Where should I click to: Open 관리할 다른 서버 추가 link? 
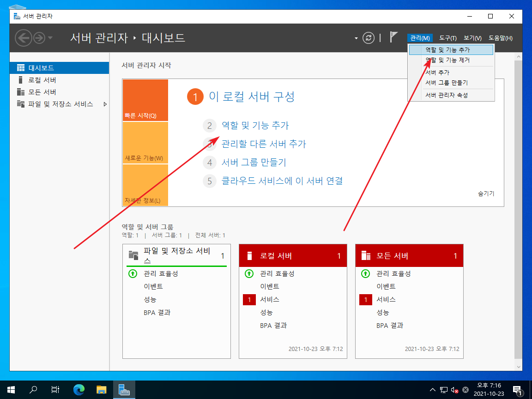(x=264, y=144)
